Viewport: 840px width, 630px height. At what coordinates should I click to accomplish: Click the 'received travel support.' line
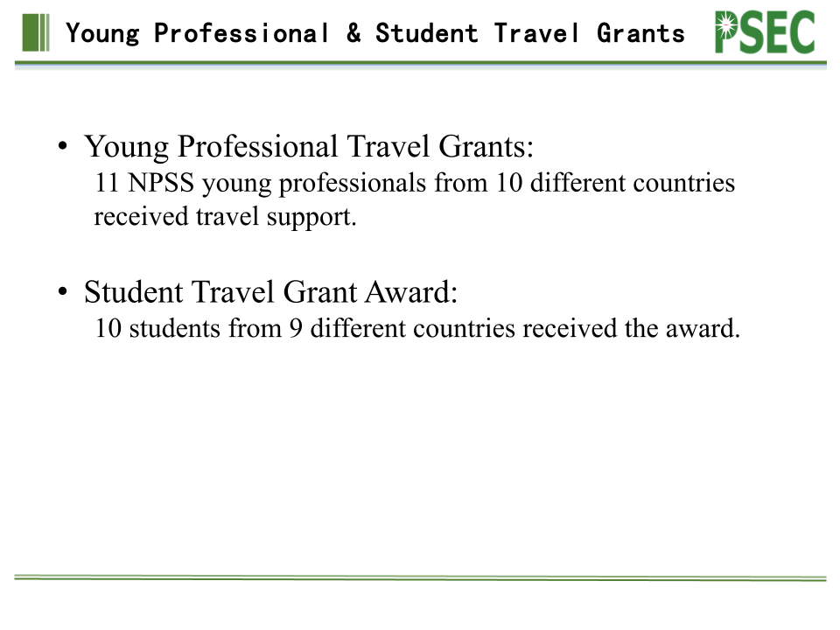coord(225,217)
